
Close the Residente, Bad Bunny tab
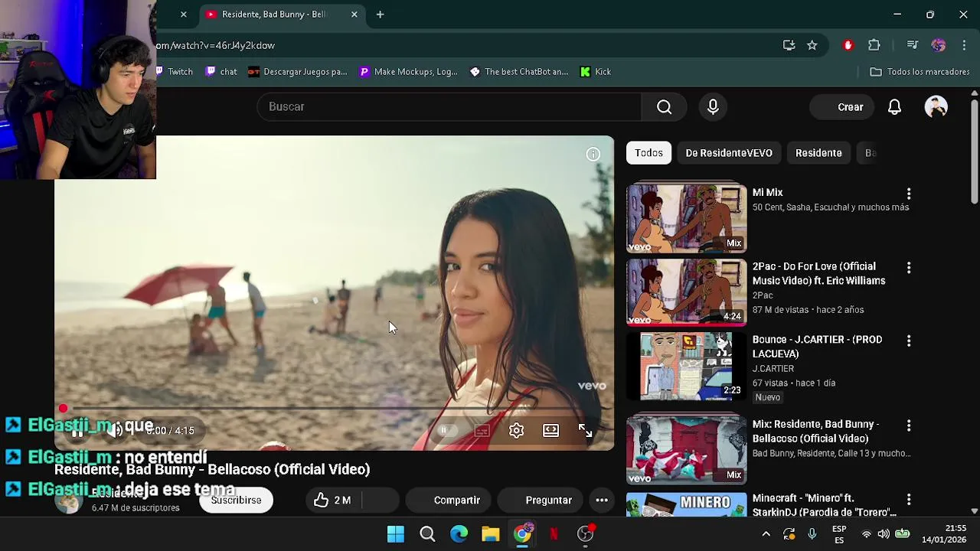point(354,15)
